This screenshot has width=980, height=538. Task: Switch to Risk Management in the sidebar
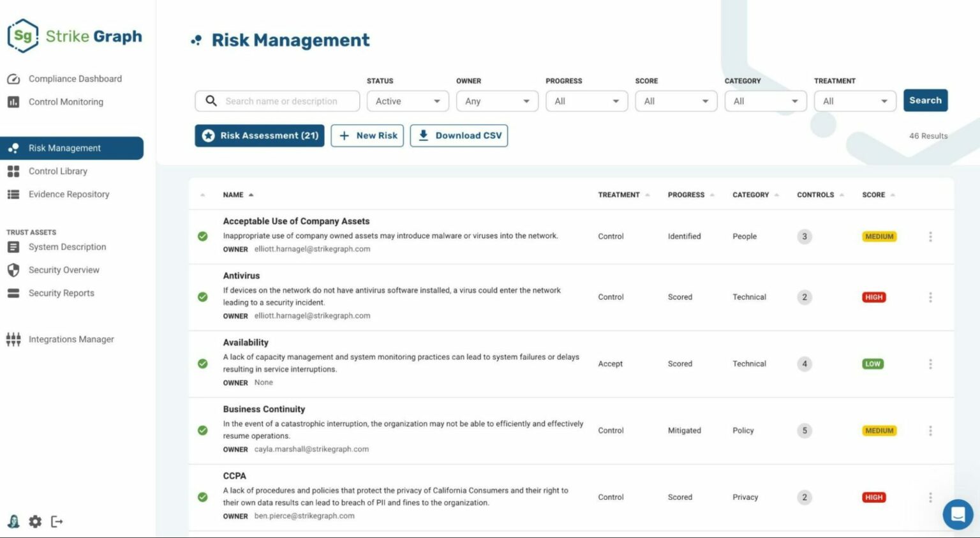pyautogui.click(x=64, y=147)
